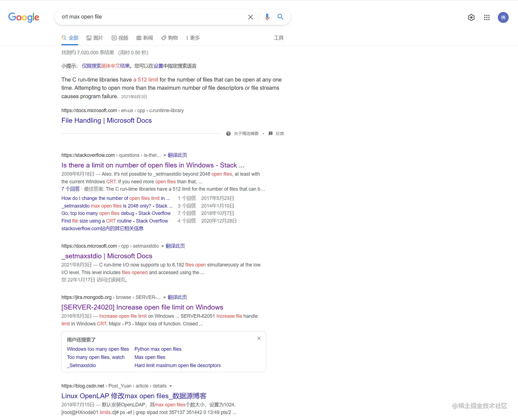
Task: Dismiss the 用户还搜索了 suggestions box
Action: point(259,338)
